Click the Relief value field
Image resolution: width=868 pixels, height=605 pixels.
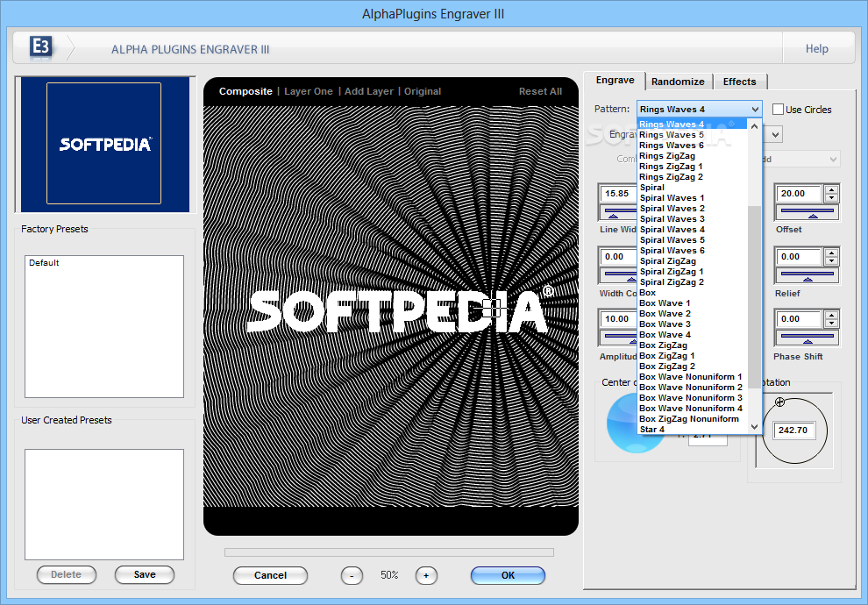click(x=800, y=257)
